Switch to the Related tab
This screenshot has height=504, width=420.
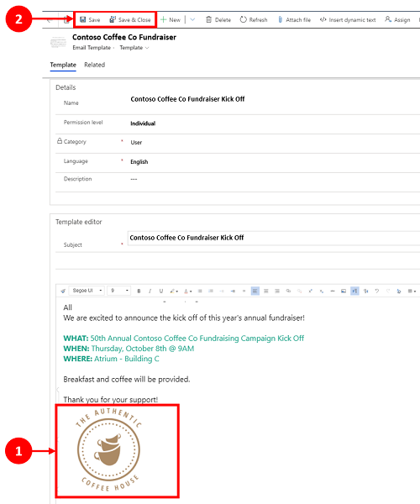(94, 65)
